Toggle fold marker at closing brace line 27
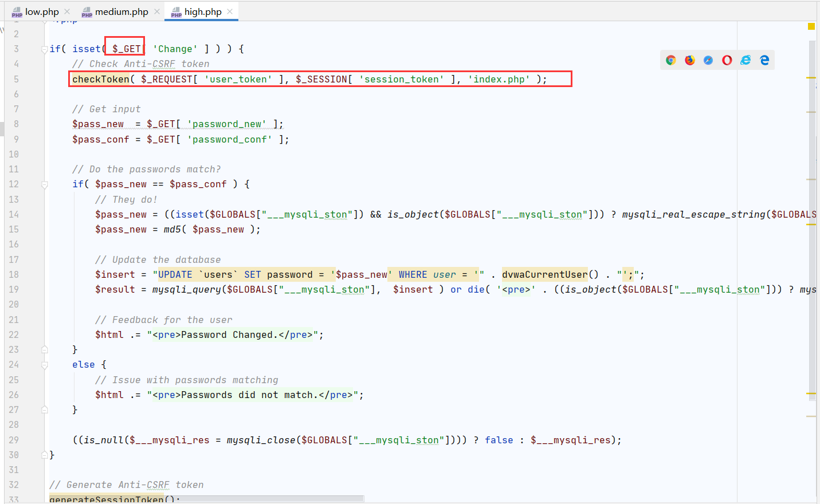The image size is (820, 504). (45, 409)
